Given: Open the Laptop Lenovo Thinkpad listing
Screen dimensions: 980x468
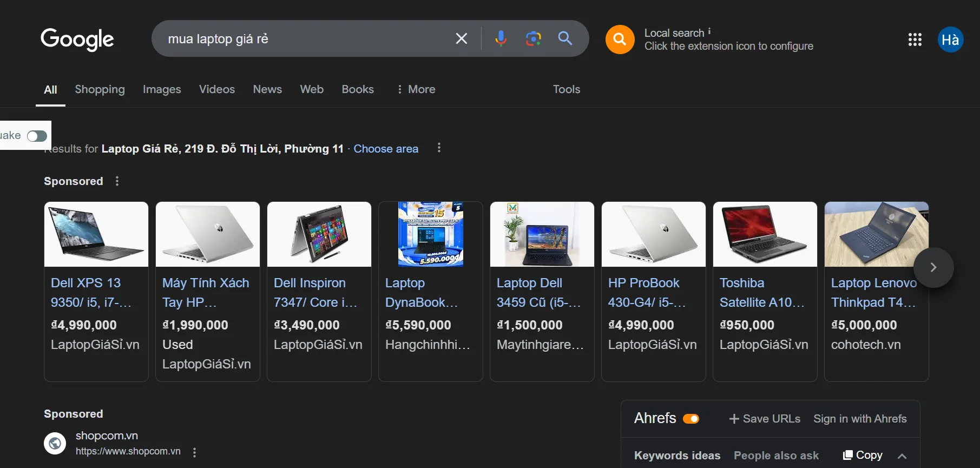Looking at the screenshot, I should 873,293.
